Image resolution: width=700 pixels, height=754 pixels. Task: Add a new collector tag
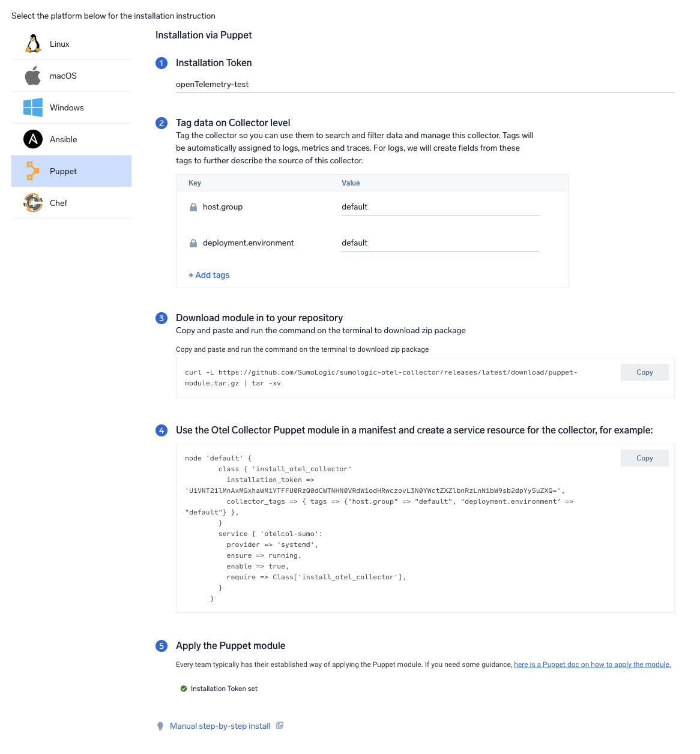209,275
